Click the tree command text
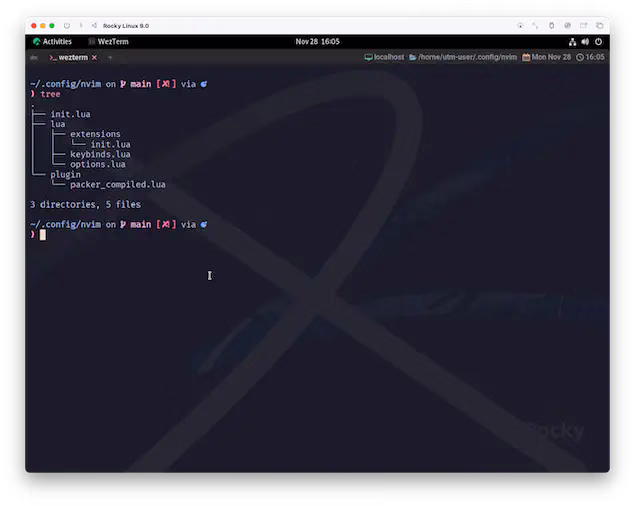 [50, 94]
